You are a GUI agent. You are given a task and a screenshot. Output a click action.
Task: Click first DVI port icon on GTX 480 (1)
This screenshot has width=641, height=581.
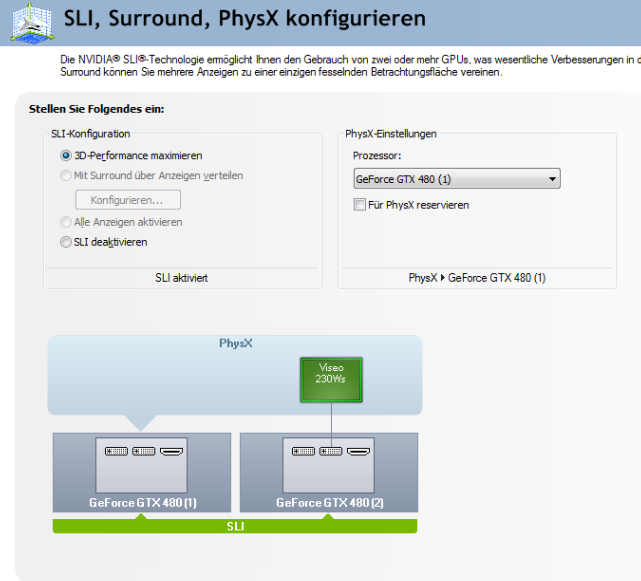point(116,451)
